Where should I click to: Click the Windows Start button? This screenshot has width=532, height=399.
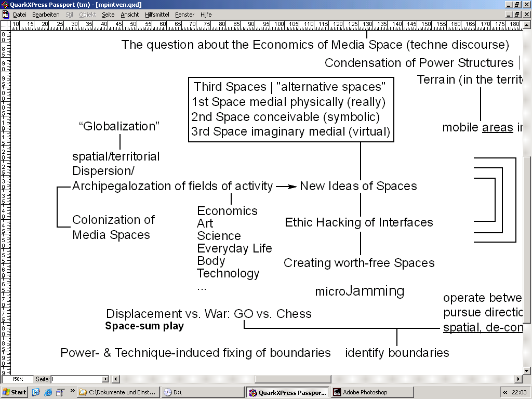(x=14, y=392)
